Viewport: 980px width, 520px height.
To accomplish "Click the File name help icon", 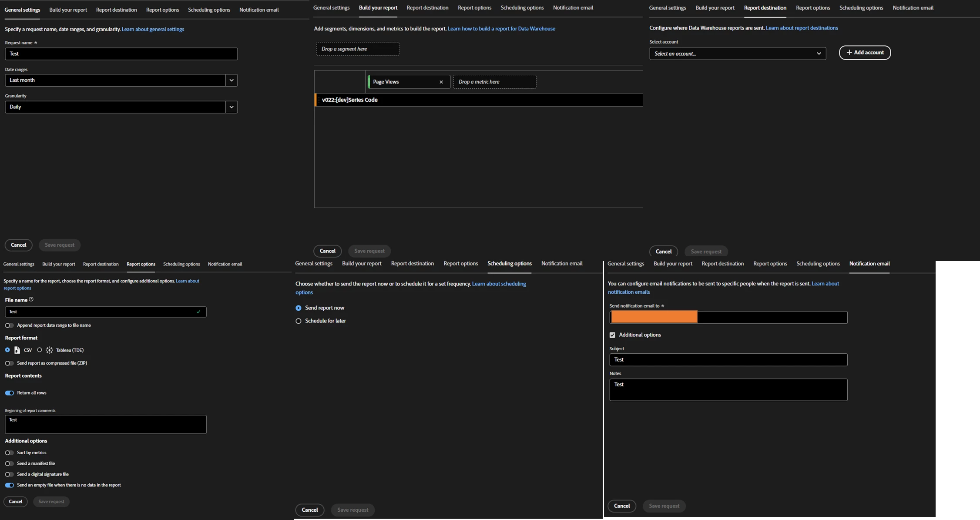I will [x=31, y=299].
